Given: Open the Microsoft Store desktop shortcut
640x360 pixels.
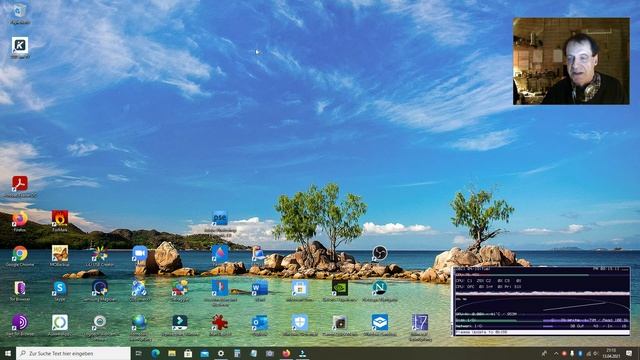Looking at the screenshot, I should (x=300, y=288).
